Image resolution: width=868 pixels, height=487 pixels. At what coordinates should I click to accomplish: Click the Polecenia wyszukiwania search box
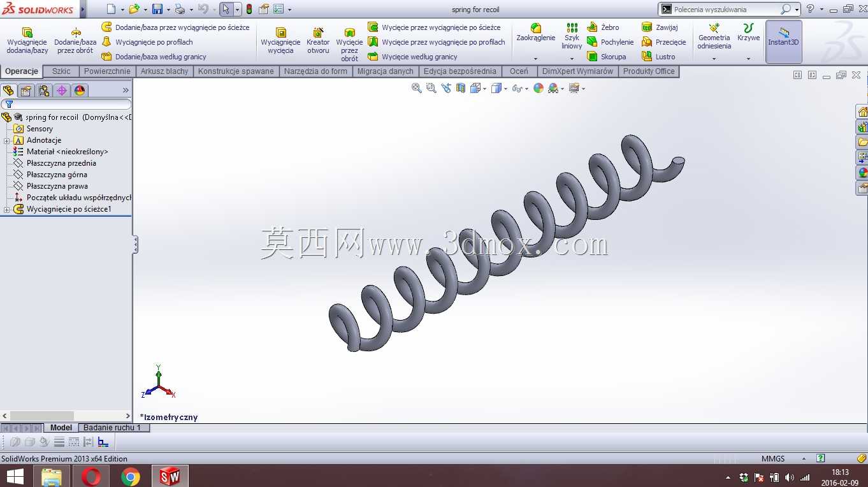tap(729, 9)
